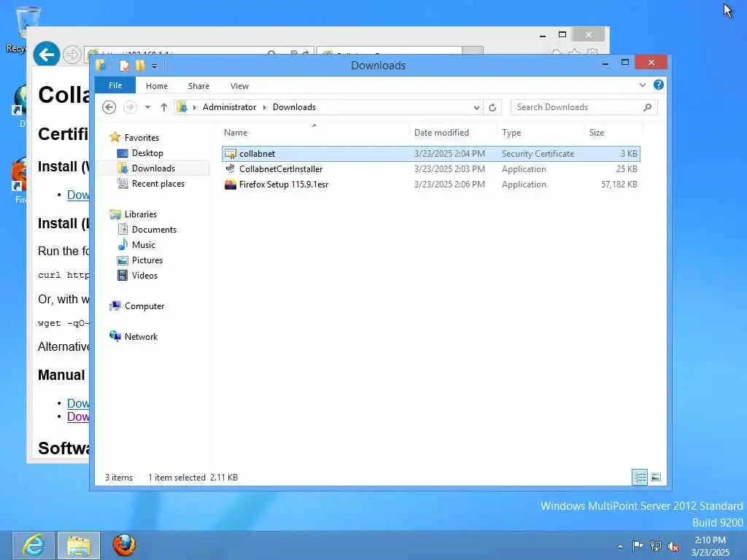Screen dimensions: 747x560
Task: Open Customize Quick Access Toolbar dropdown
Action: 154,66
